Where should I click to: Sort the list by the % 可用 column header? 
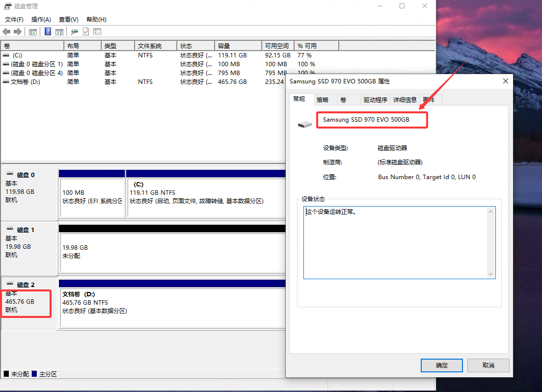(316, 46)
